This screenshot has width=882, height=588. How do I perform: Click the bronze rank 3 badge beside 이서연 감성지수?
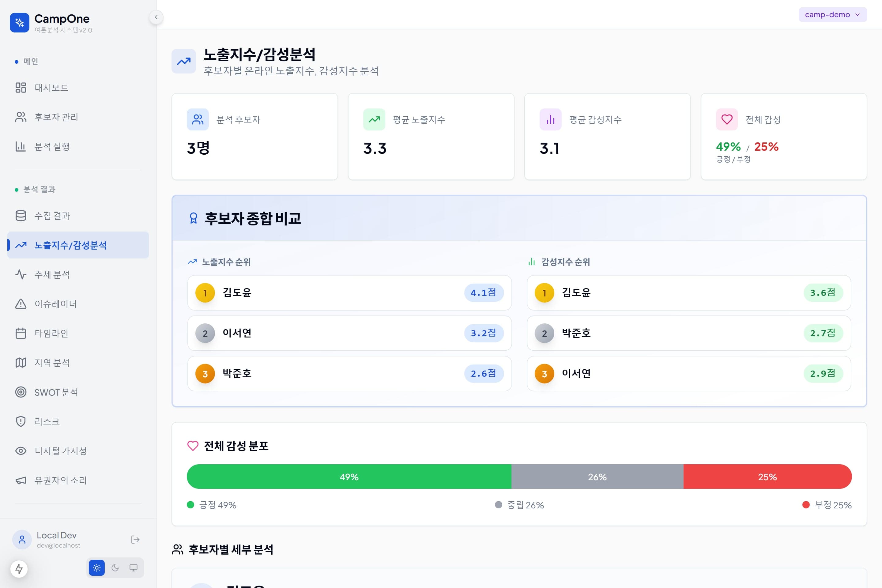point(545,374)
